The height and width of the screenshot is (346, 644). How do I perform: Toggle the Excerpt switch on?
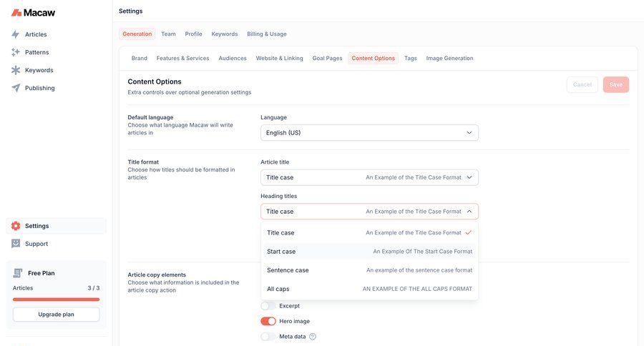pyautogui.click(x=268, y=306)
